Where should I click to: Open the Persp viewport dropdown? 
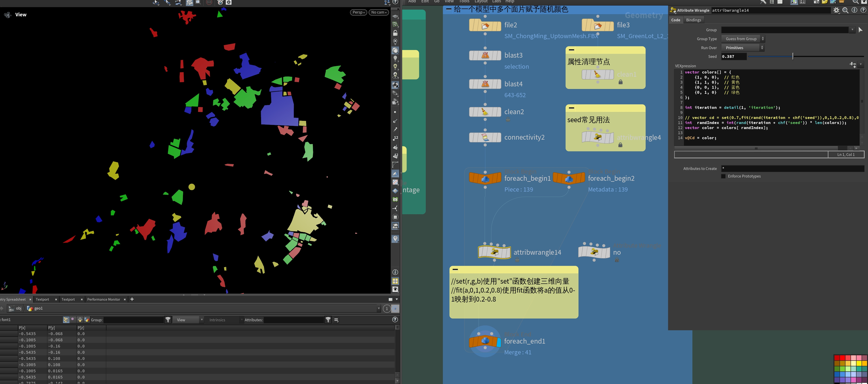[358, 12]
